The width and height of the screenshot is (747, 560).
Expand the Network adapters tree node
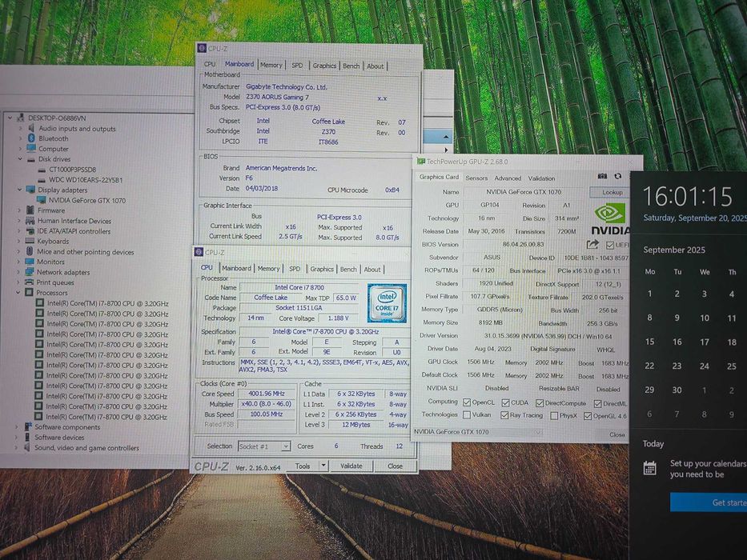pos(18,272)
